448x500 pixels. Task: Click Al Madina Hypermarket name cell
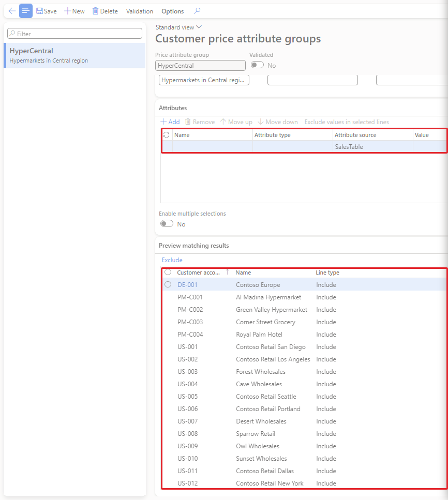click(x=268, y=297)
